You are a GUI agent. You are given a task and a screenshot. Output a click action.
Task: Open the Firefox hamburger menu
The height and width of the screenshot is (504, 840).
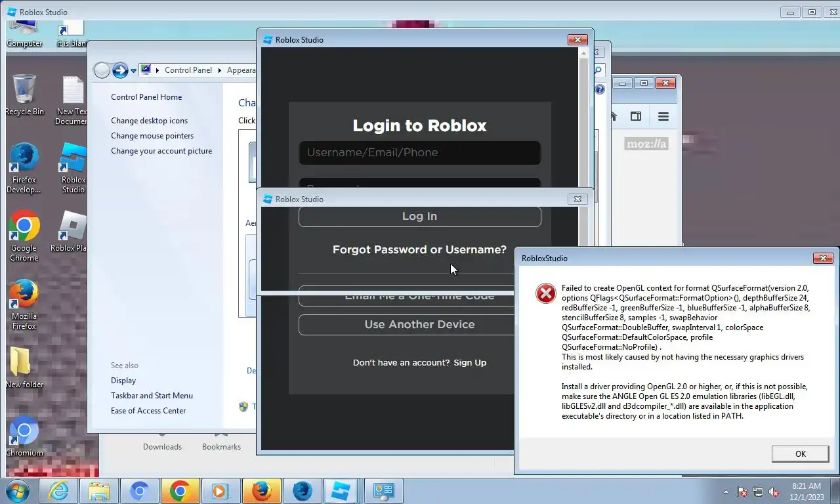tap(663, 117)
